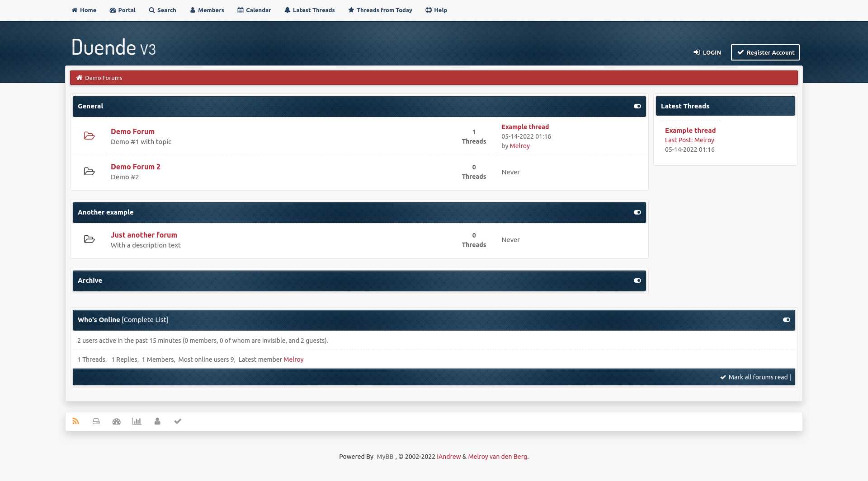
Task: Click the checkmark icon in footer bar
Action: pyautogui.click(x=178, y=421)
